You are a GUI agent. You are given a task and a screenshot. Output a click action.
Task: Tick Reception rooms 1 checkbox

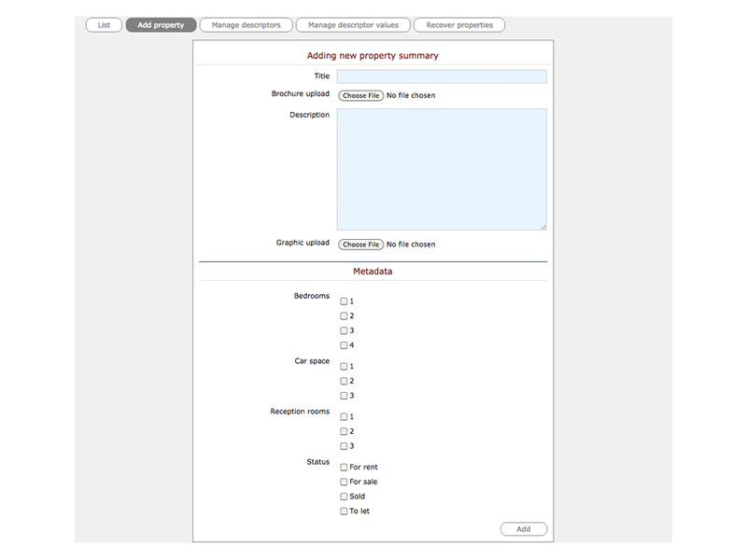point(344,417)
